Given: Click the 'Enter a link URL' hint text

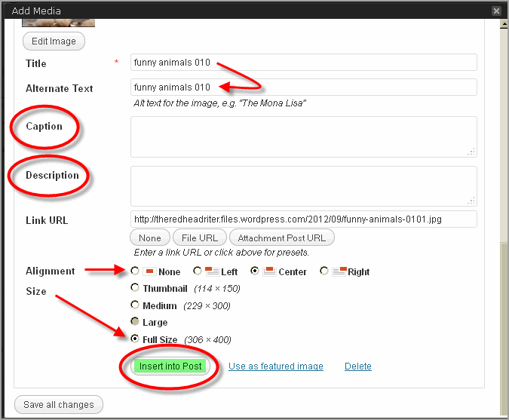Looking at the screenshot, I should (221, 253).
